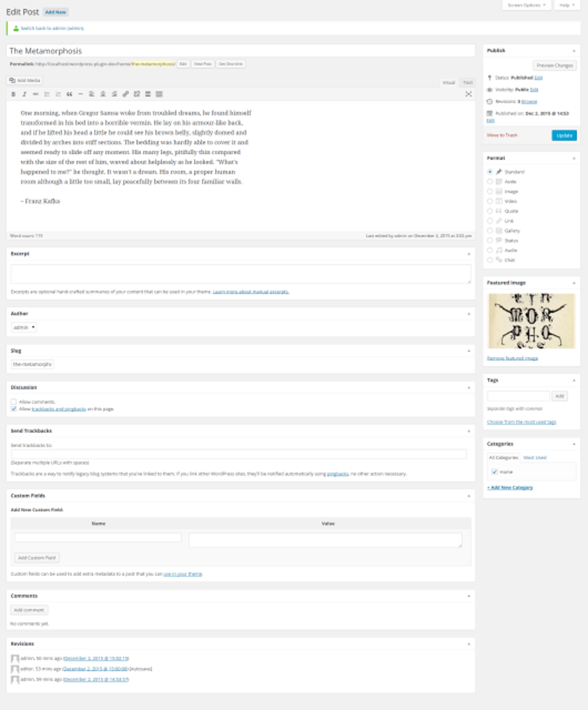Apply italic formatting
Image resolution: width=588 pixels, height=710 pixels.
click(24, 94)
